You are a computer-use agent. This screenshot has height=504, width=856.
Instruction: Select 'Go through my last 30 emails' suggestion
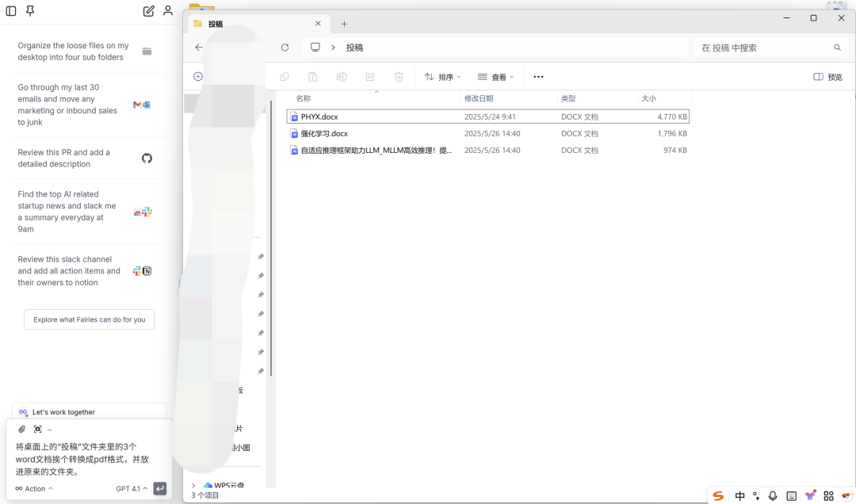(89, 105)
